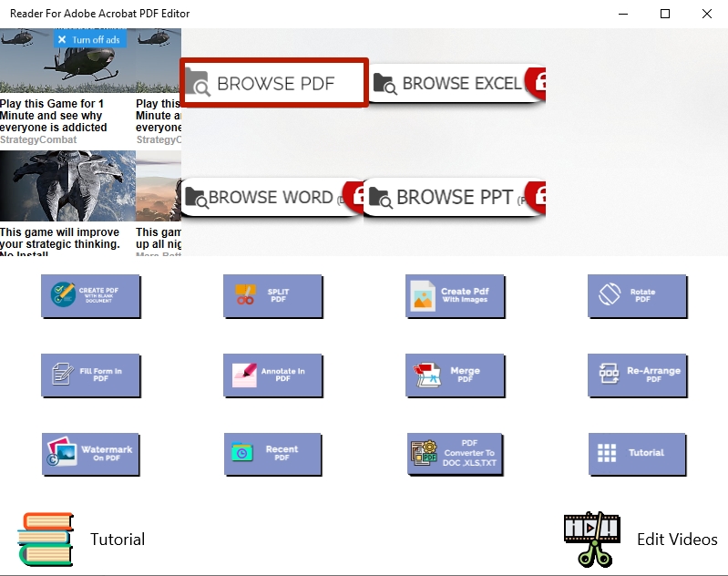Open the Re-Arrange PDF tool

click(x=637, y=375)
